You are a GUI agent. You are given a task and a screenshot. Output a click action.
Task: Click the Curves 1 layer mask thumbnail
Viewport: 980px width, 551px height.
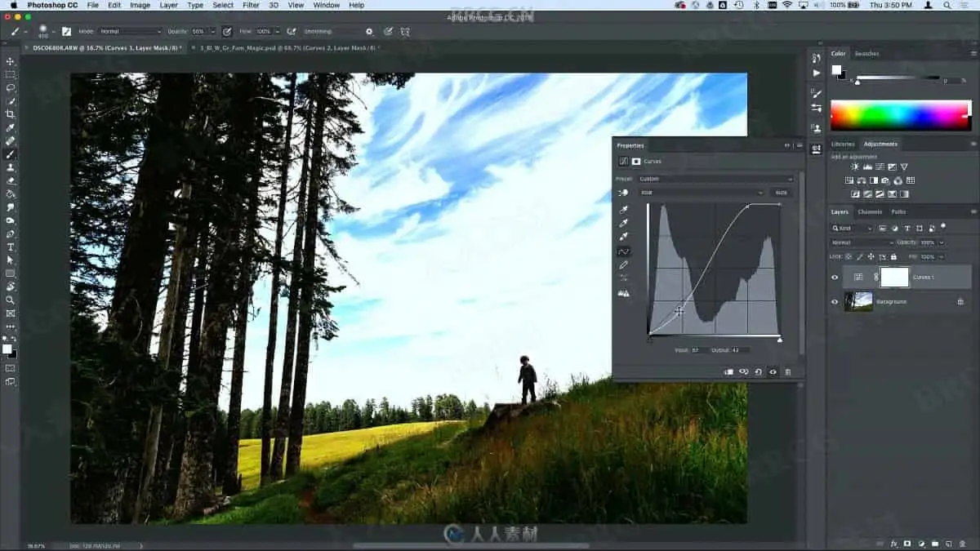[x=894, y=278]
